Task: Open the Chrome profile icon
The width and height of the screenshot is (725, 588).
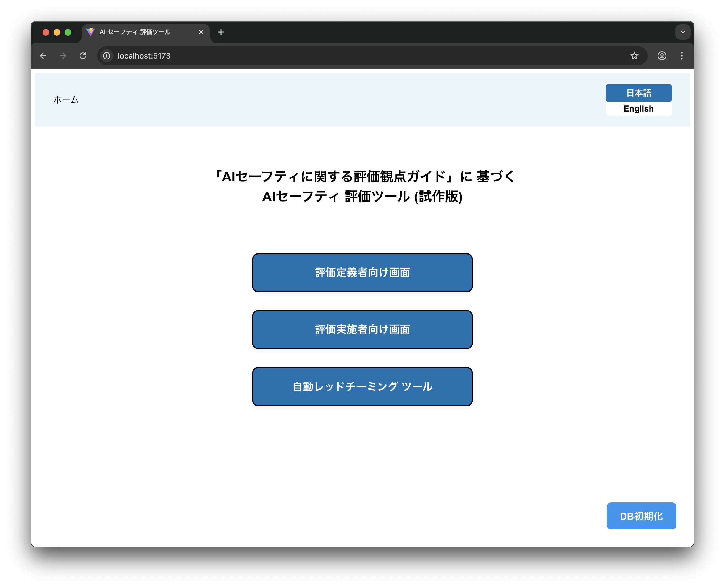Action: (x=662, y=56)
